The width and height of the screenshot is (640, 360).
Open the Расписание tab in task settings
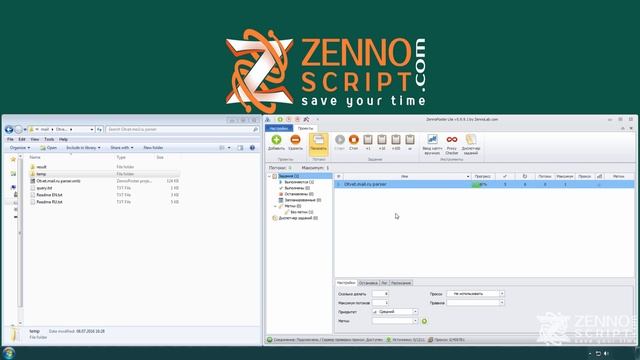tap(401, 283)
